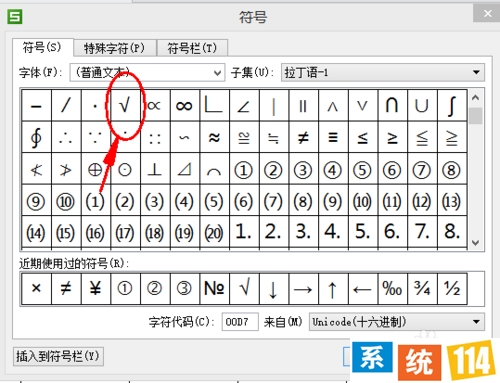Select the identical-to symbol ≡
This screenshot has height=383, width=500.
tap(333, 137)
